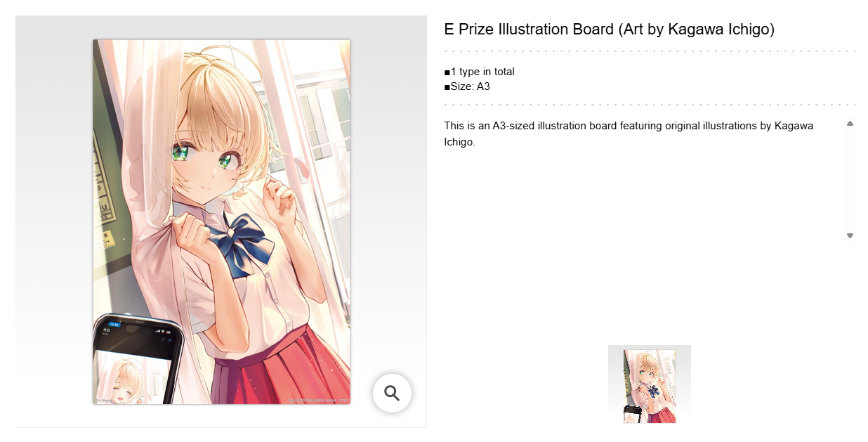
Task: Click the description scrollbar up arrow
Action: tap(850, 124)
